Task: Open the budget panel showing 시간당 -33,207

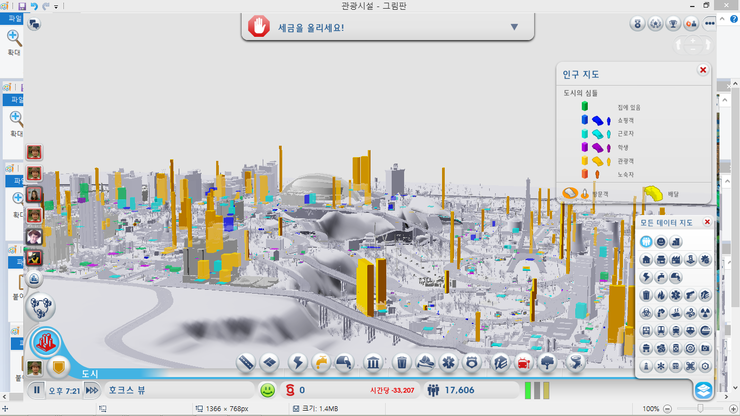Action: coord(349,390)
